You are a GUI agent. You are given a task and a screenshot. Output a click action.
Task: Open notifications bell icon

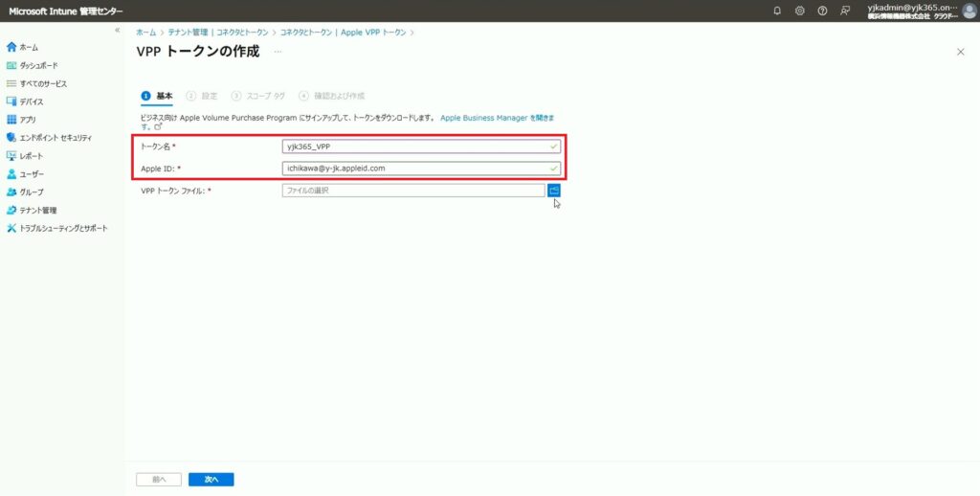(777, 11)
